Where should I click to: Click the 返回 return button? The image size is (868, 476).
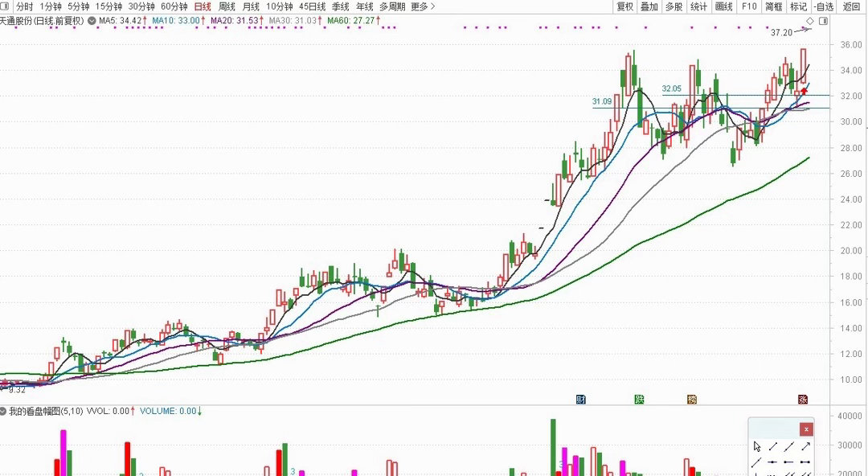point(851,6)
